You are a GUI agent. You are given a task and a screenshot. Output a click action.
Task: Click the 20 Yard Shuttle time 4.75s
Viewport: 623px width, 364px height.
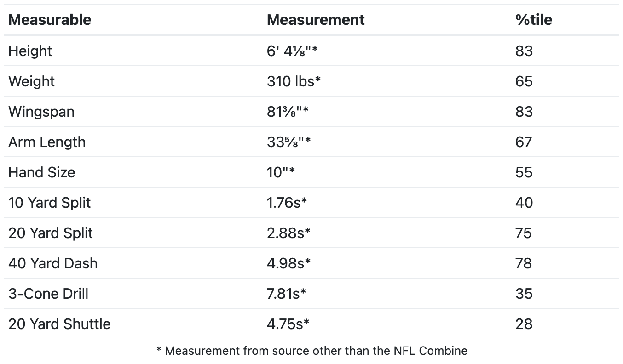coord(288,324)
